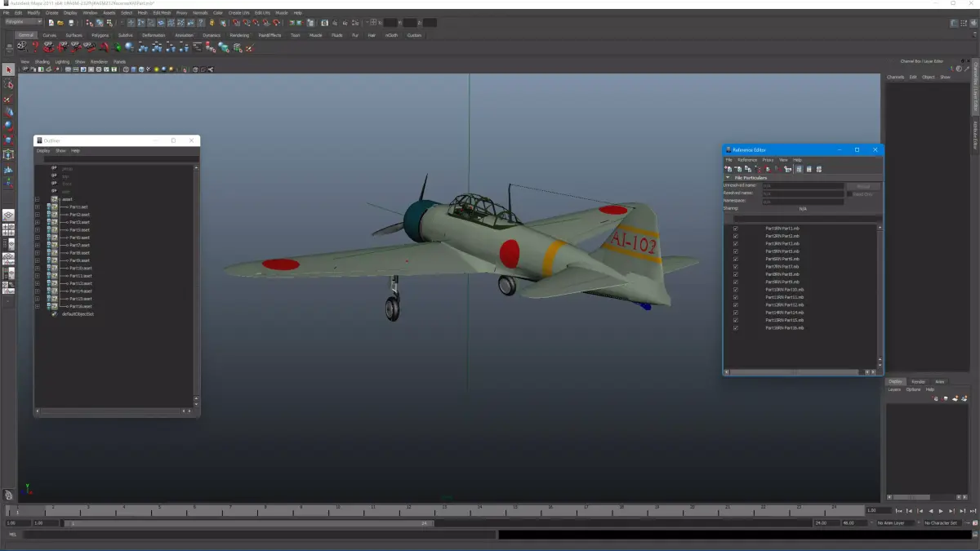Screen dimensions: 980x551
Task: Toggle the Part8RN Part8.mb reference checkbox
Action: pos(735,274)
